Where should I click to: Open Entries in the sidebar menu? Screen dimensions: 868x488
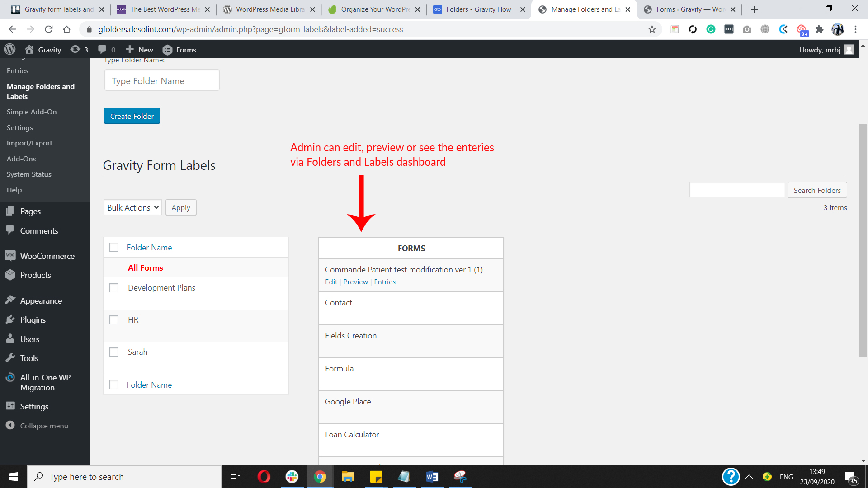tap(18, 70)
